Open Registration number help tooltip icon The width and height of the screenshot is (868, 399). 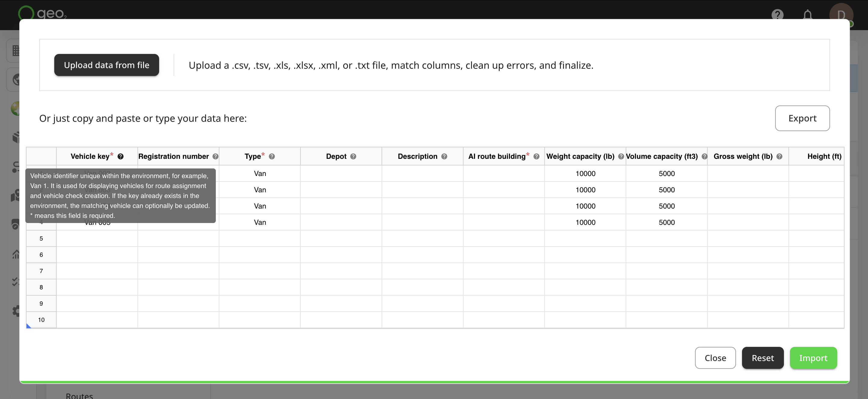coord(215,156)
